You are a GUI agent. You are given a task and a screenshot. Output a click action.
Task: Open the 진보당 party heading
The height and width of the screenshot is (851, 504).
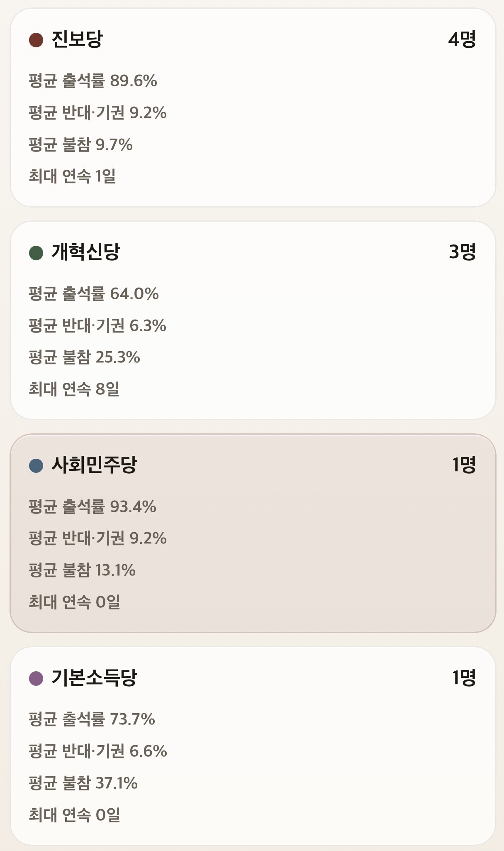pyautogui.click(x=77, y=39)
